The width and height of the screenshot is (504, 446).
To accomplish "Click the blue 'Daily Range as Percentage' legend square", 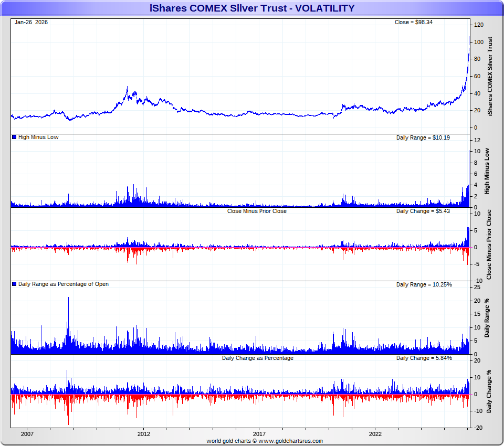I will click(x=14, y=284).
